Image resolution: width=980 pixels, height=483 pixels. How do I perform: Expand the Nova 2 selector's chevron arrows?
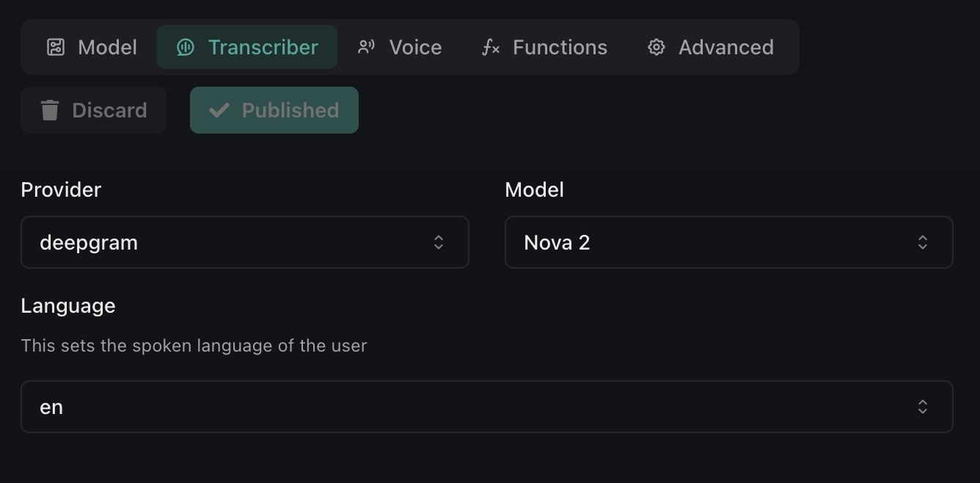(x=923, y=242)
